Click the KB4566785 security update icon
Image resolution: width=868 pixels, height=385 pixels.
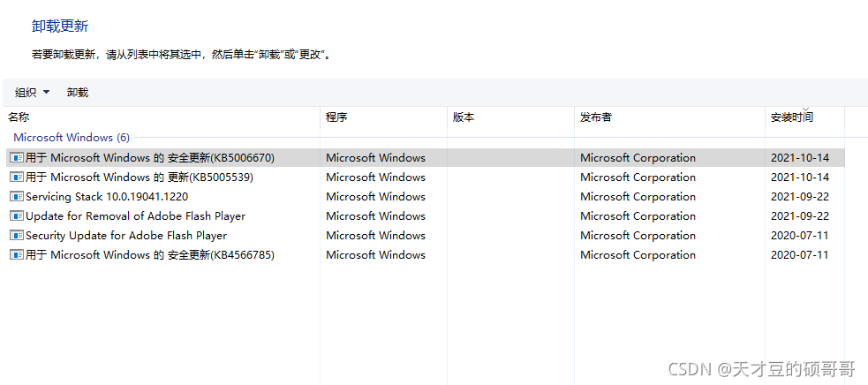17,255
